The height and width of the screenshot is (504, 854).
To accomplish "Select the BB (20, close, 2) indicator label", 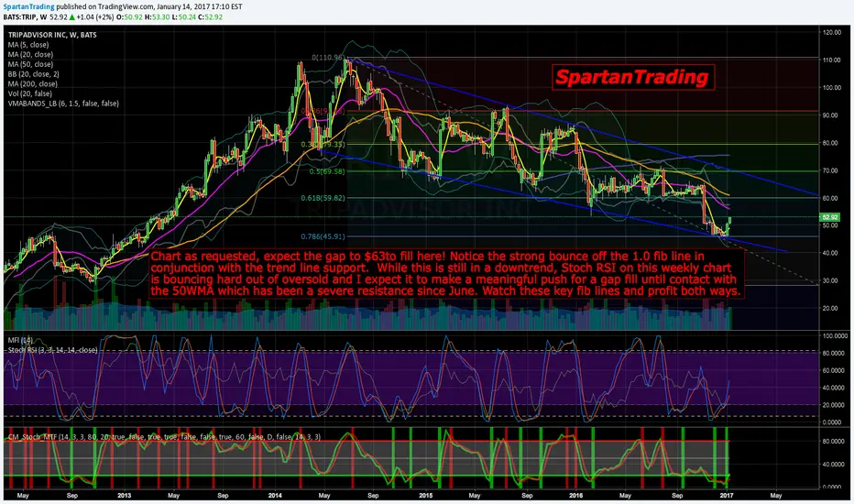I will pyautogui.click(x=34, y=74).
